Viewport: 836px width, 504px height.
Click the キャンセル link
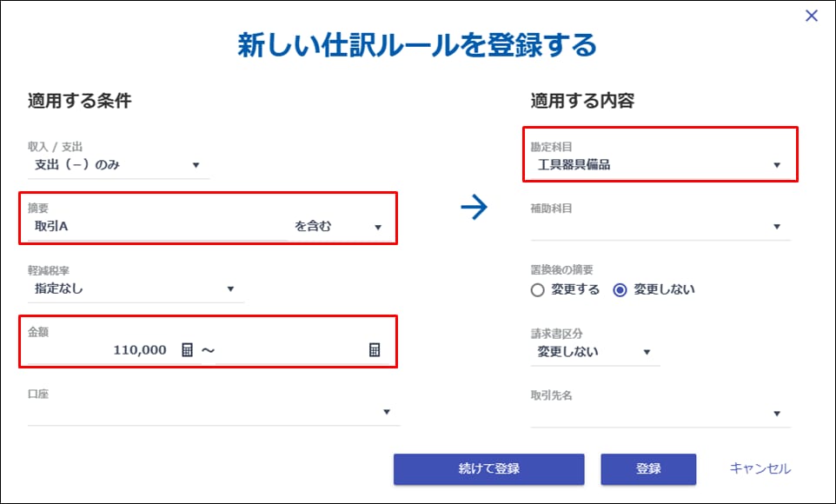click(760, 469)
